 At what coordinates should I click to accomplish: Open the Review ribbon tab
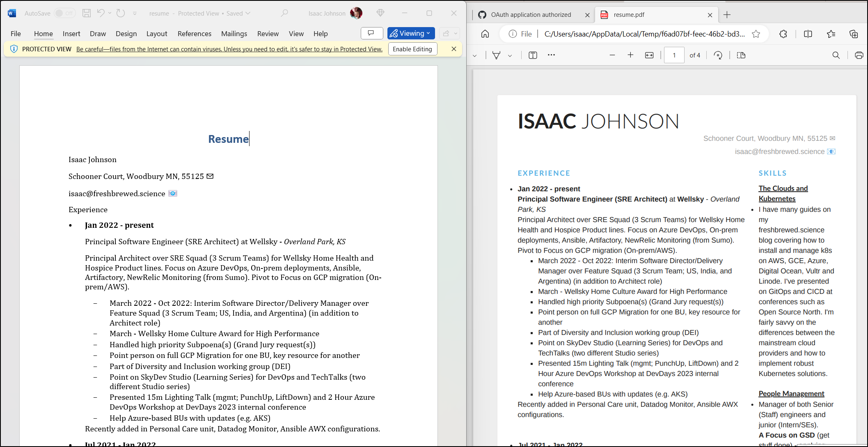click(x=268, y=34)
